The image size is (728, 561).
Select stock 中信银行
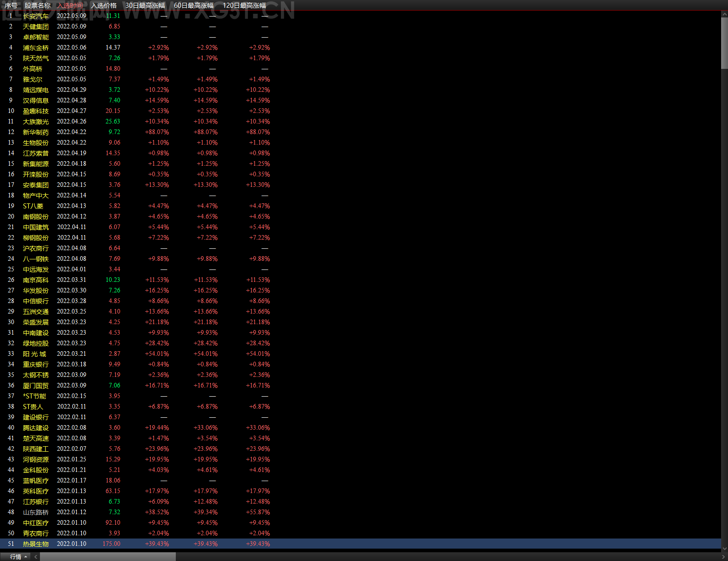coord(36,301)
